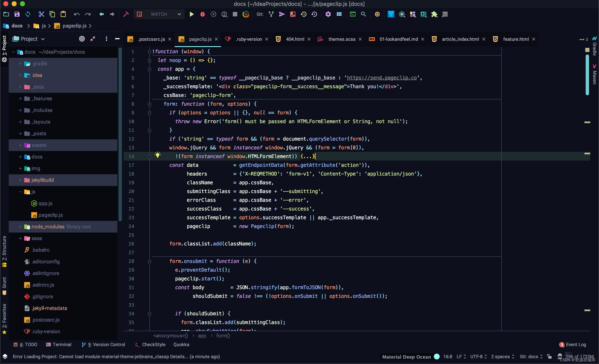Switch to feature.html tab
Image resolution: width=599 pixels, height=364 pixels.
pos(514,39)
